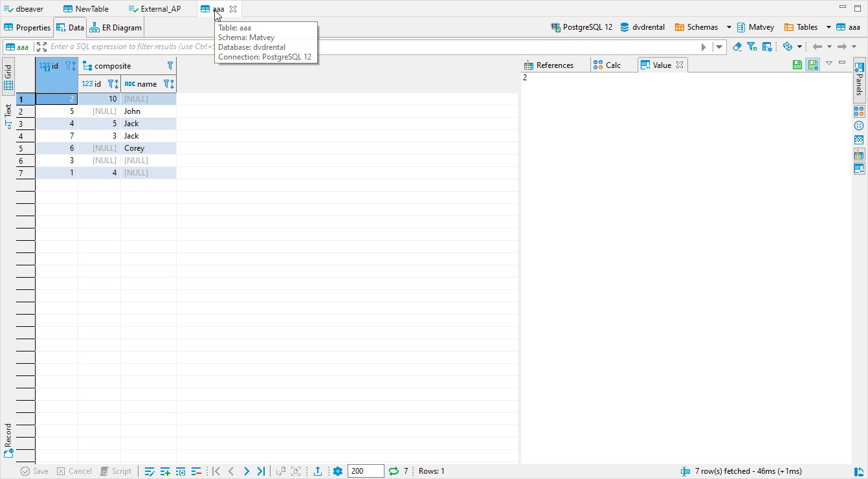Click the edit cell value icon

(x=150, y=471)
